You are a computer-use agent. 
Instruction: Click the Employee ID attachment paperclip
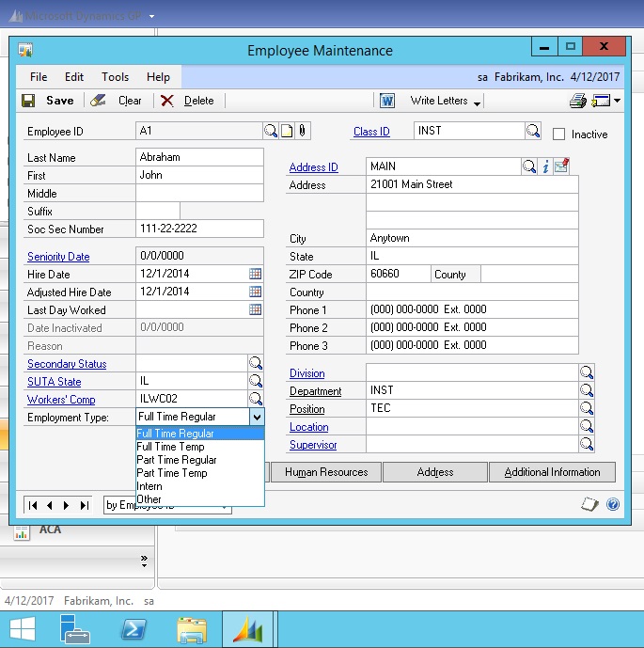303,131
